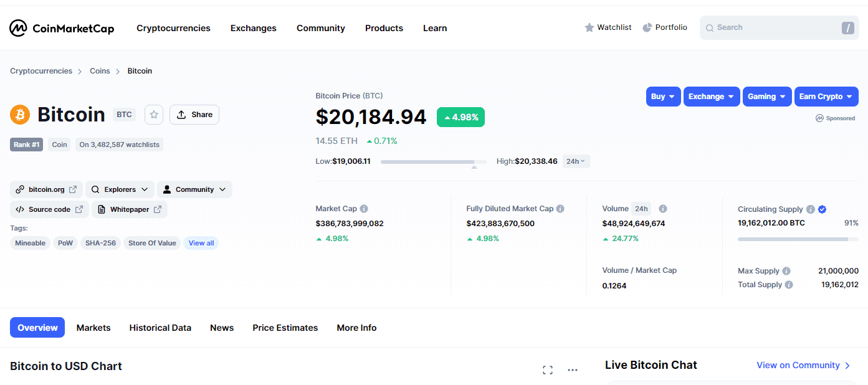Click the Watchlist star icon in header
The height and width of the screenshot is (385, 868).
tap(589, 27)
